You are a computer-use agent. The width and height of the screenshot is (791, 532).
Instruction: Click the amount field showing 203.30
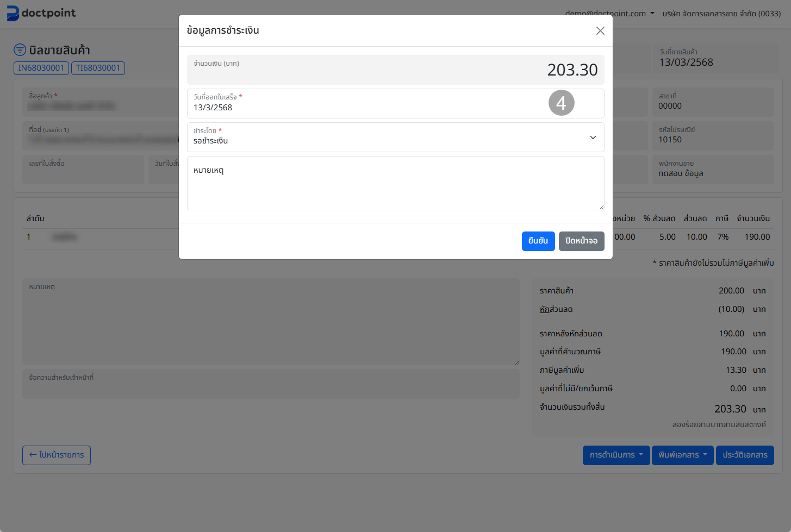pos(395,70)
